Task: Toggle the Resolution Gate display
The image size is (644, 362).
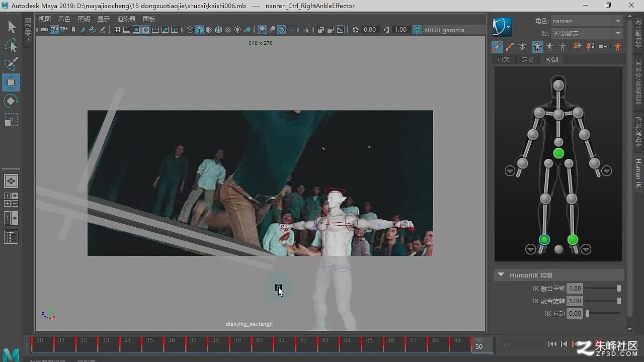Action: click(x=136, y=30)
